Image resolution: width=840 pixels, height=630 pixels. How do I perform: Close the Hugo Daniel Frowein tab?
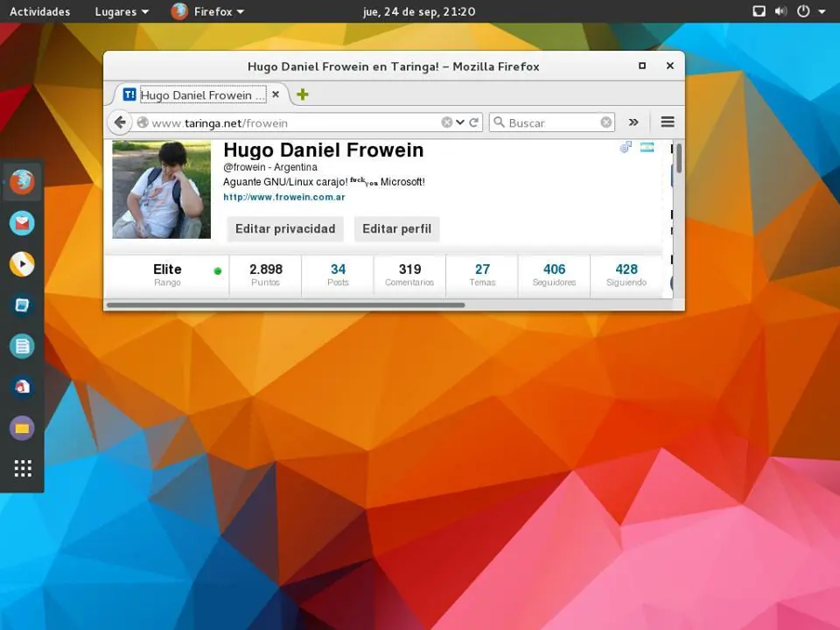(x=276, y=94)
